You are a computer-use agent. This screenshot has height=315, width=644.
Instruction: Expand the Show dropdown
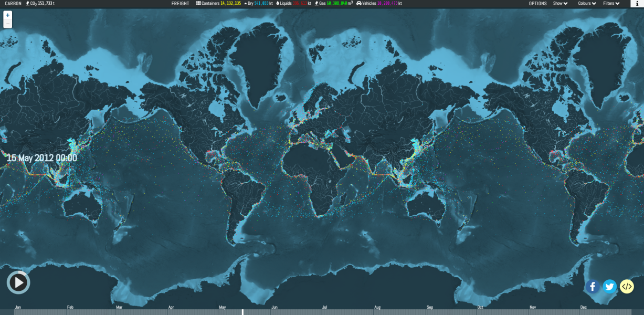(x=559, y=3)
